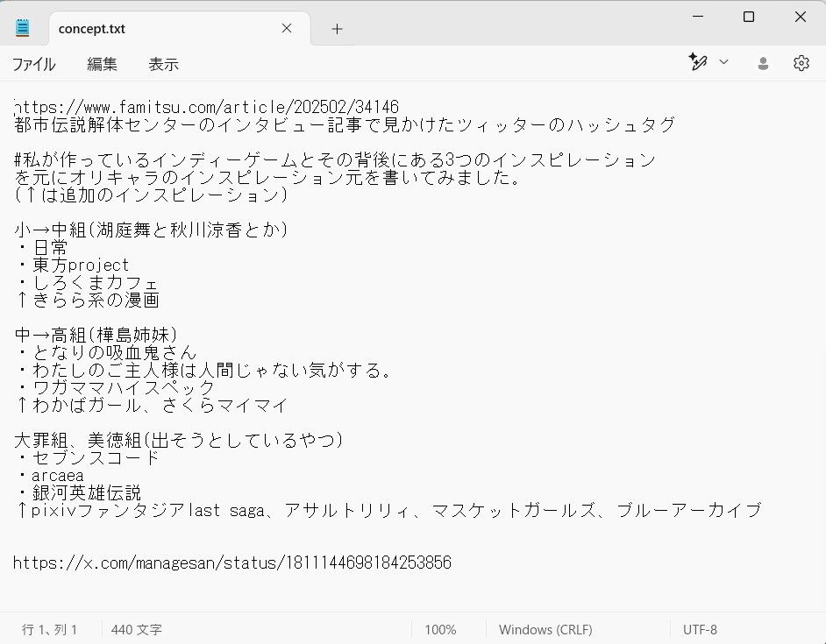Click the UTF-8 encoding indicator
Image resolution: width=826 pixels, height=644 pixels.
pos(700,630)
